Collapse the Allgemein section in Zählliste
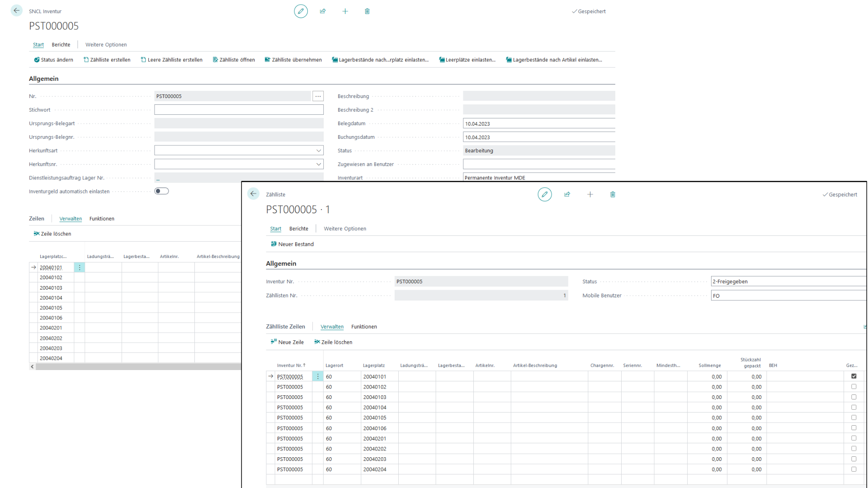 tap(281, 263)
